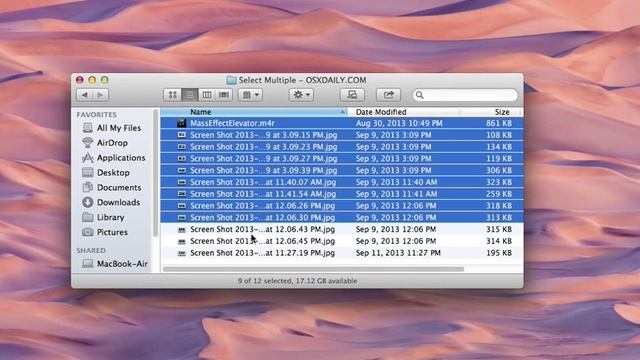Click the AirDrop parachute icon
The width and height of the screenshot is (640, 360).
[87, 142]
